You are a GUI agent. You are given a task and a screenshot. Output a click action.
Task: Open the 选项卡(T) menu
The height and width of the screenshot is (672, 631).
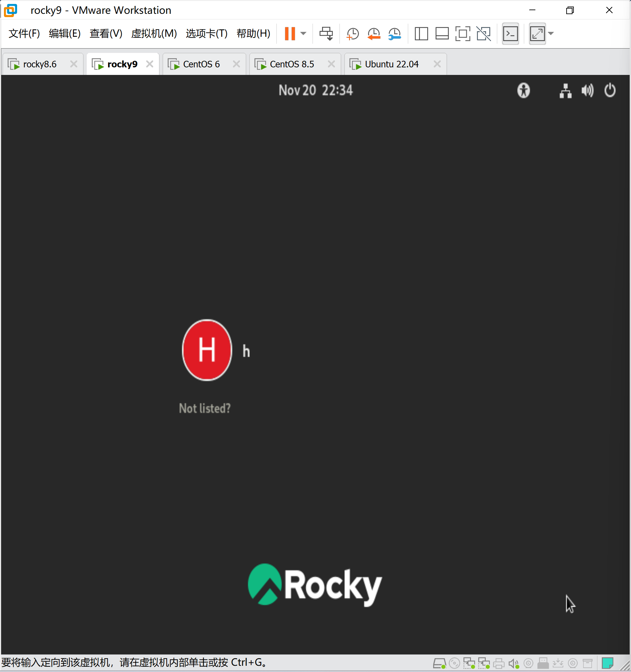pos(207,34)
